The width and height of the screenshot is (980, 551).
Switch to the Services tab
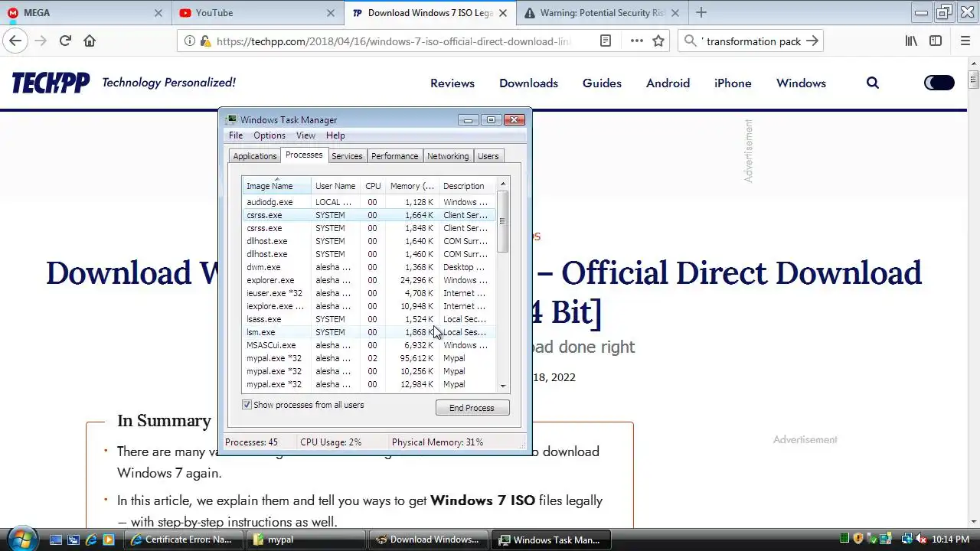[x=347, y=156]
